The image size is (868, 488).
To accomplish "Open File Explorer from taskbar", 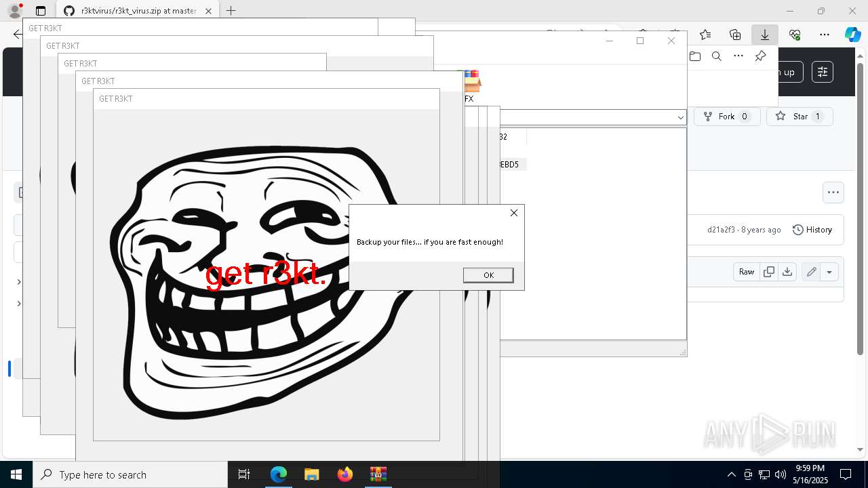I will [x=312, y=474].
